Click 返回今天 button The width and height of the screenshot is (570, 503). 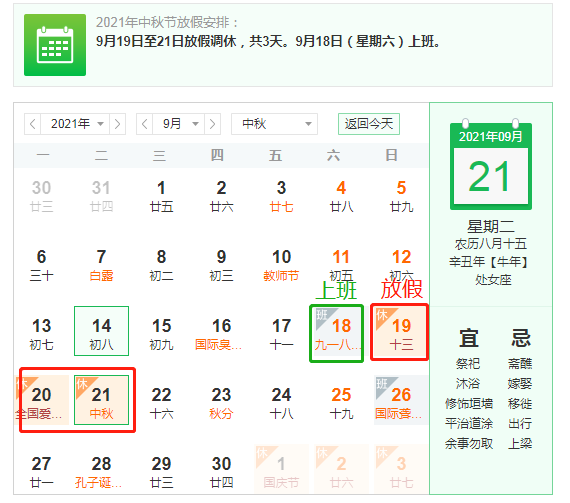point(369,124)
